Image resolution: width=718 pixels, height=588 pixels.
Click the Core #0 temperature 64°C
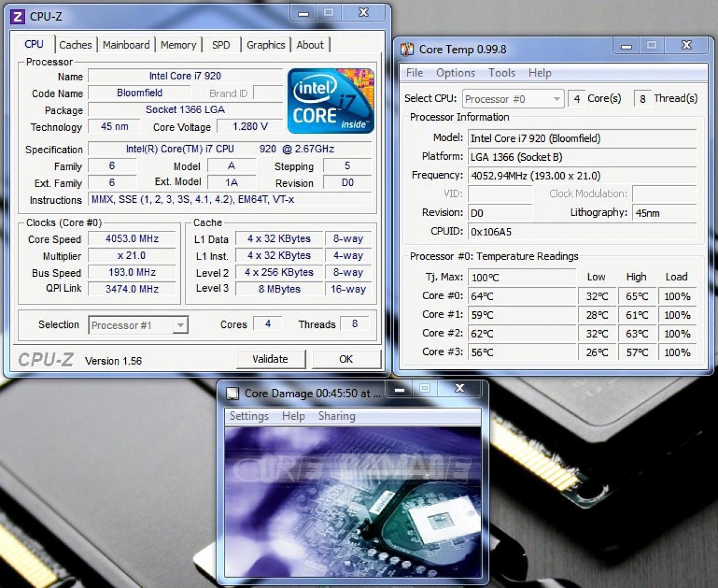coord(522,296)
